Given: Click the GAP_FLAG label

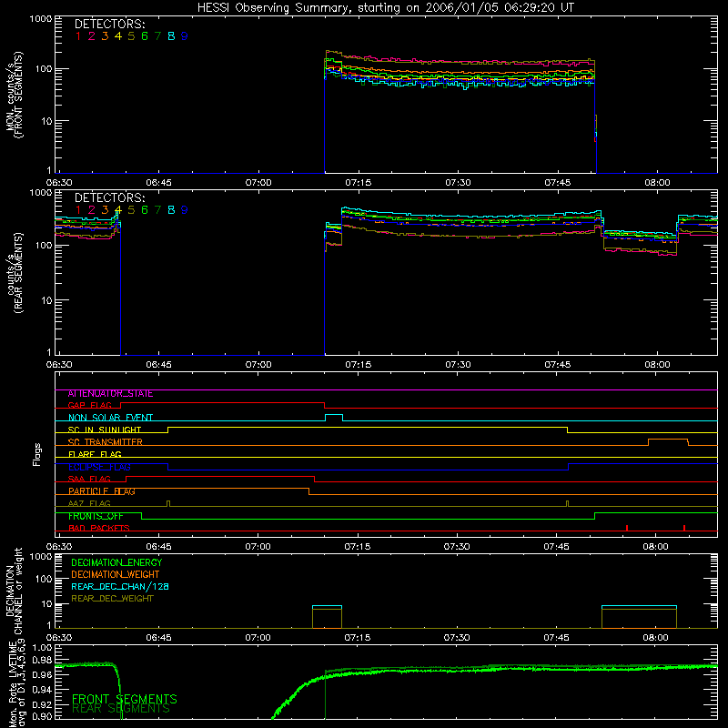Looking at the screenshot, I should point(89,405).
